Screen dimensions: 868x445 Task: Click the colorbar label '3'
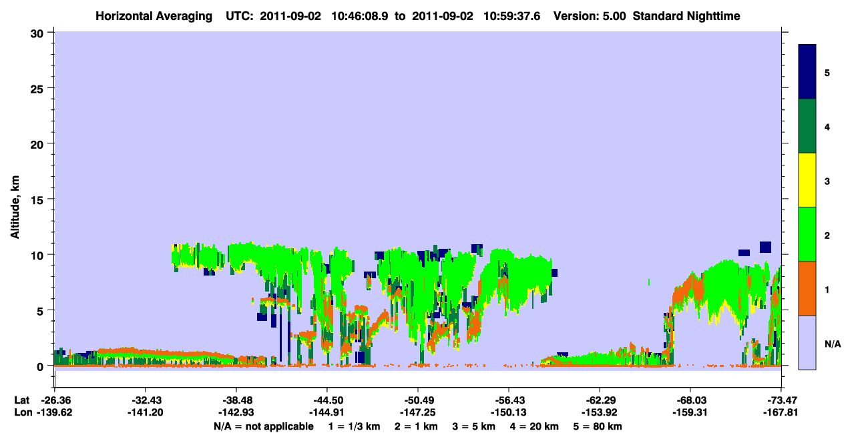point(827,181)
